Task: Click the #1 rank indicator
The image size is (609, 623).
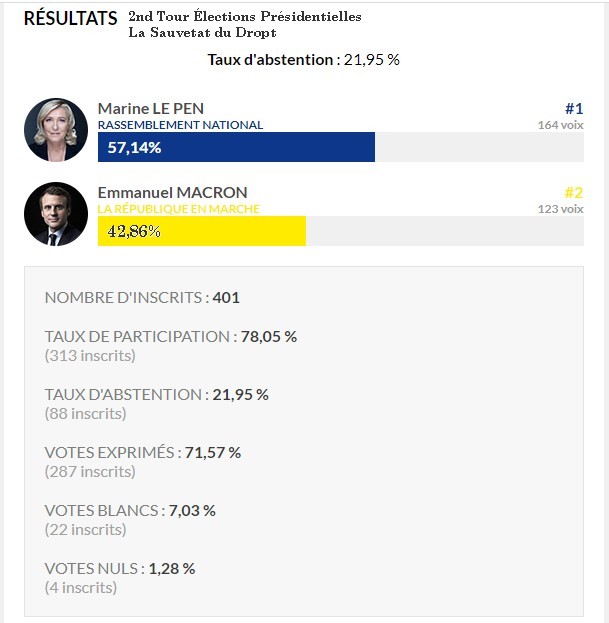Action: coord(573,108)
